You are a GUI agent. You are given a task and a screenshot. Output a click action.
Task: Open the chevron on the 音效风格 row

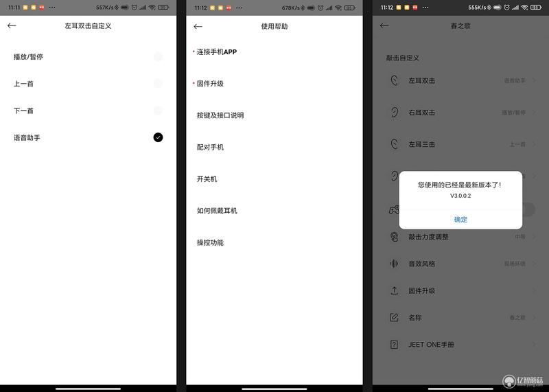[x=535, y=264]
